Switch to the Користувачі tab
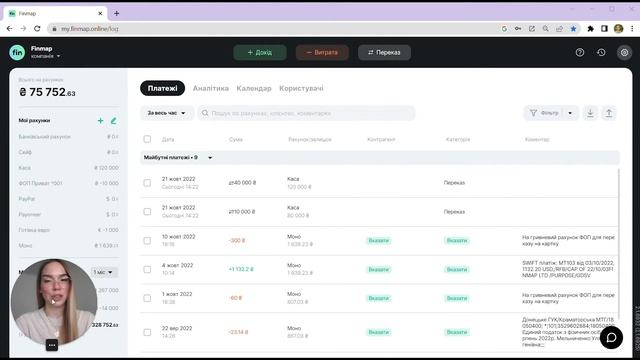 point(301,88)
